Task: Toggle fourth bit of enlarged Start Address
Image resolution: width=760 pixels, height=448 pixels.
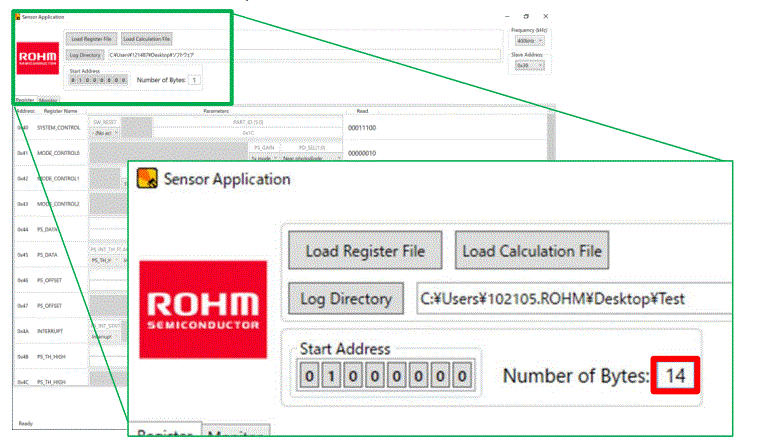Action: pos(375,376)
